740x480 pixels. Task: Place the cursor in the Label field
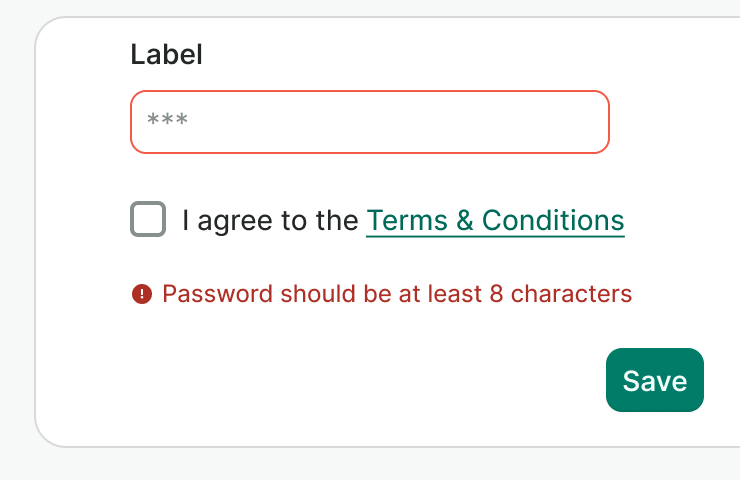(x=369, y=122)
